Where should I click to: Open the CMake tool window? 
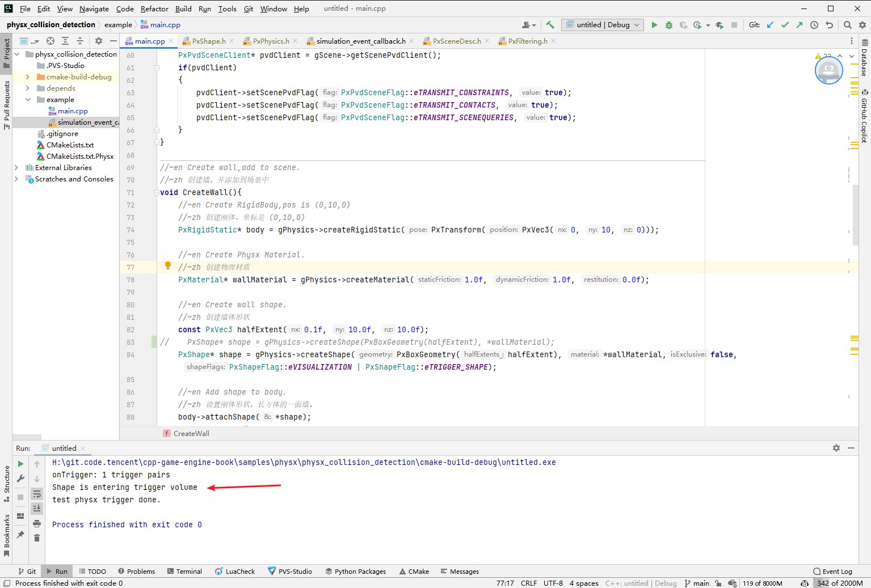[414, 572]
